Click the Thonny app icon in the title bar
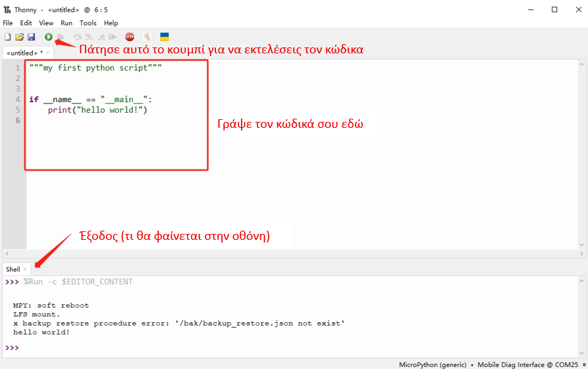The width and height of the screenshot is (588, 369). tap(7, 10)
